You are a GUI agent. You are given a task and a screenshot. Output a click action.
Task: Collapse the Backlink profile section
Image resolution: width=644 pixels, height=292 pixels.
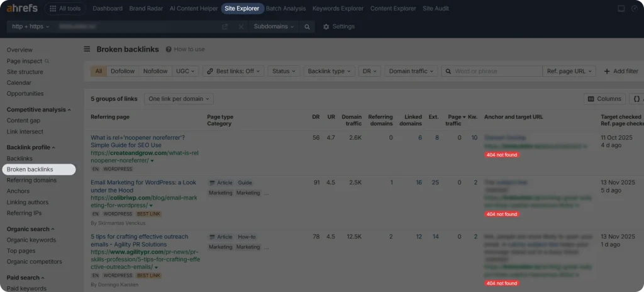click(31, 147)
